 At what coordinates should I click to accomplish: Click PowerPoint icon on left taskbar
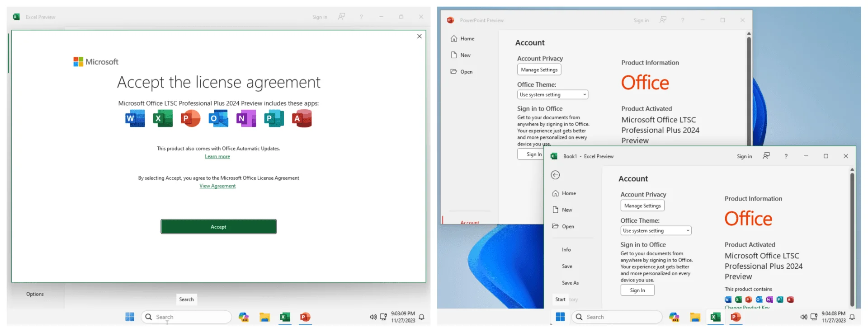tap(305, 317)
